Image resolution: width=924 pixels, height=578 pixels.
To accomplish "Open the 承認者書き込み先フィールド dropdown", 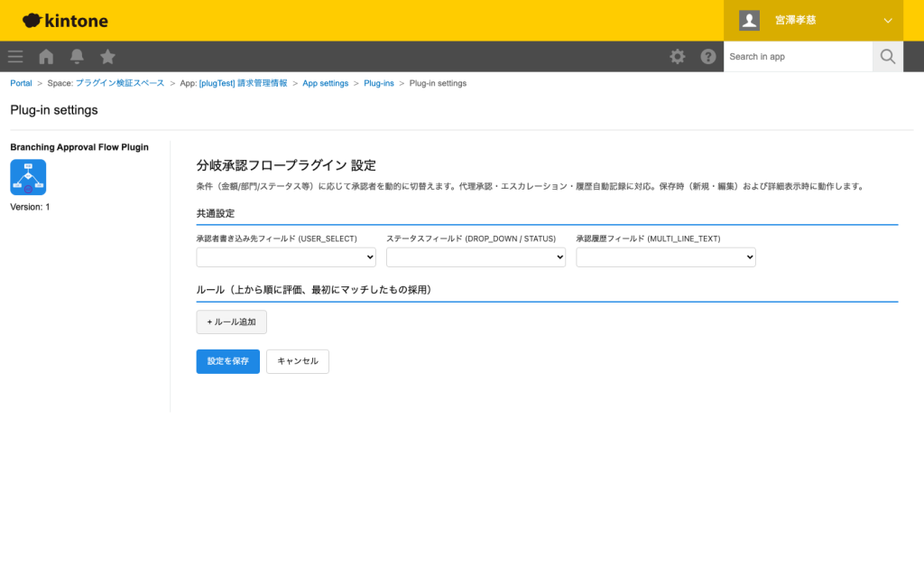I will pos(286,256).
